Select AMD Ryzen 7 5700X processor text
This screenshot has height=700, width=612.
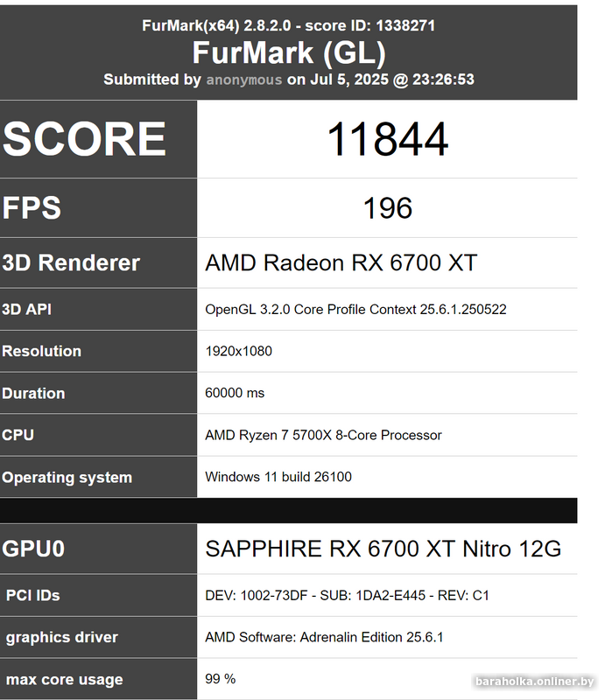(x=323, y=435)
